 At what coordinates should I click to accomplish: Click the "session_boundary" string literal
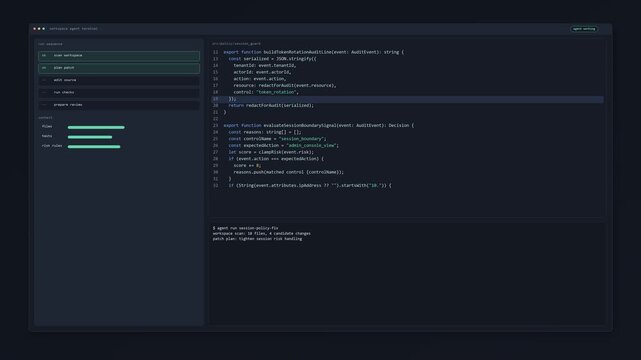(x=301, y=139)
